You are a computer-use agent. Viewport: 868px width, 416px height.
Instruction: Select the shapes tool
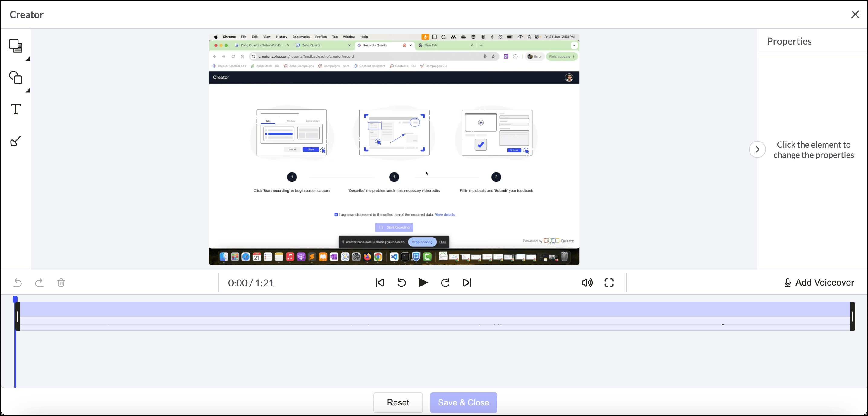pyautogui.click(x=15, y=78)
